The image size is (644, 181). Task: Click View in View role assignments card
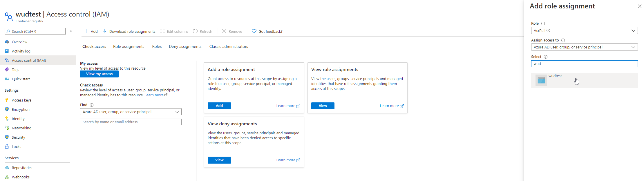pyautogui.click(x=323, y=106)
